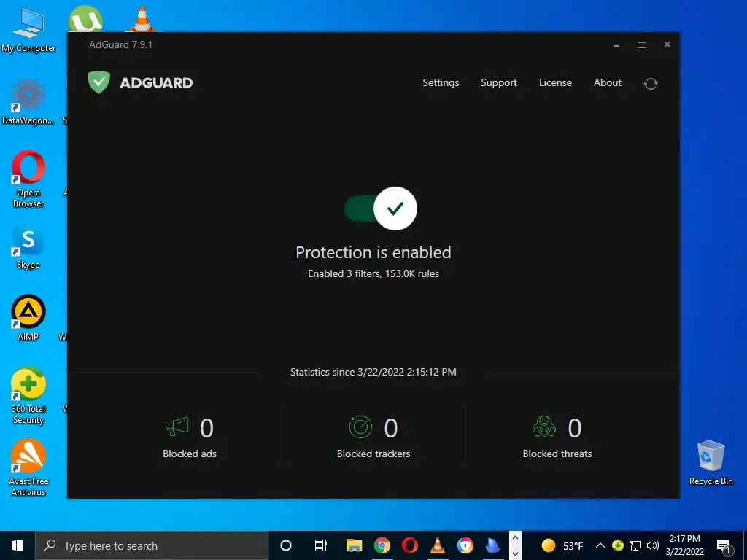Open Opera from the taskbar

[x=410, y=545]
